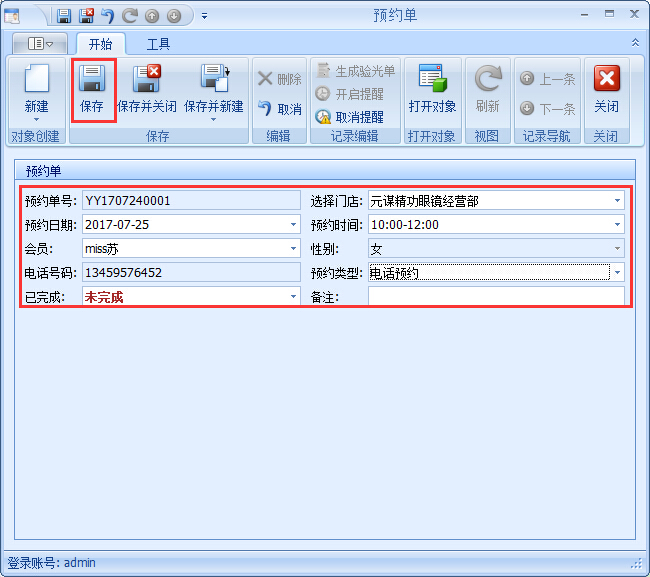650x577 pixels.
Task: Click the quick access toolbar save icon
Action: (64, 16)
